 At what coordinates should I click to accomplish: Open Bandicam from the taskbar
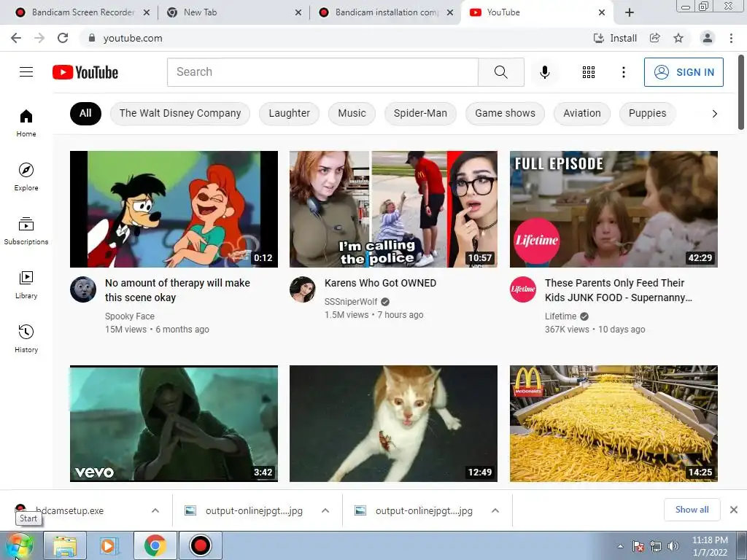[200, 545]
